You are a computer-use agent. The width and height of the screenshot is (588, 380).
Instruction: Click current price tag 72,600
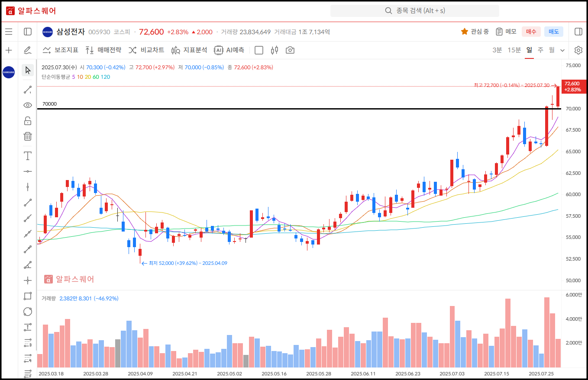coord(573,86)
